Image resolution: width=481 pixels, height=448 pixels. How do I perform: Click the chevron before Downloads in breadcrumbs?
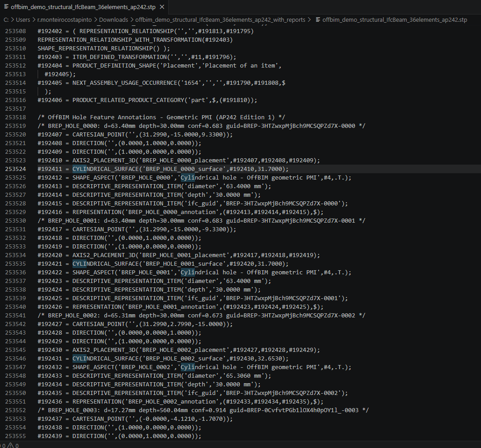(95, 19)
